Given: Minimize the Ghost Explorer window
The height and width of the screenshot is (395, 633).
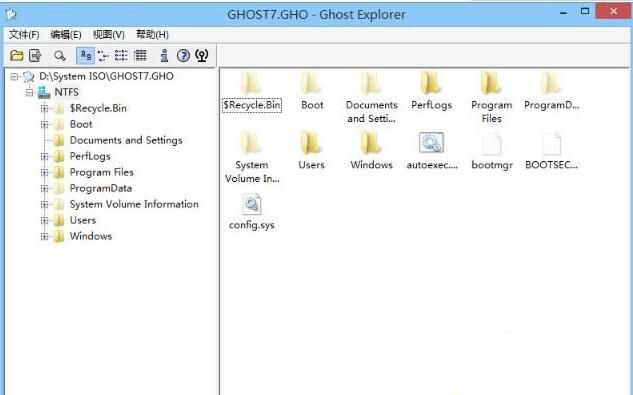Looking at the screenshot, I should coord(564,13).
